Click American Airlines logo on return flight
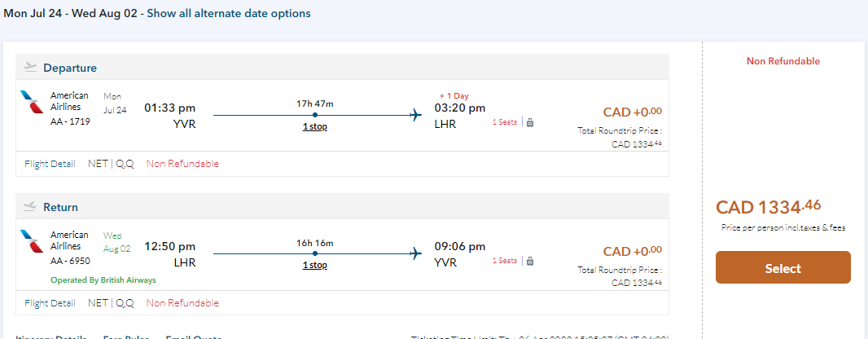This screenshot has width=868, height=339. click(33, 241)
